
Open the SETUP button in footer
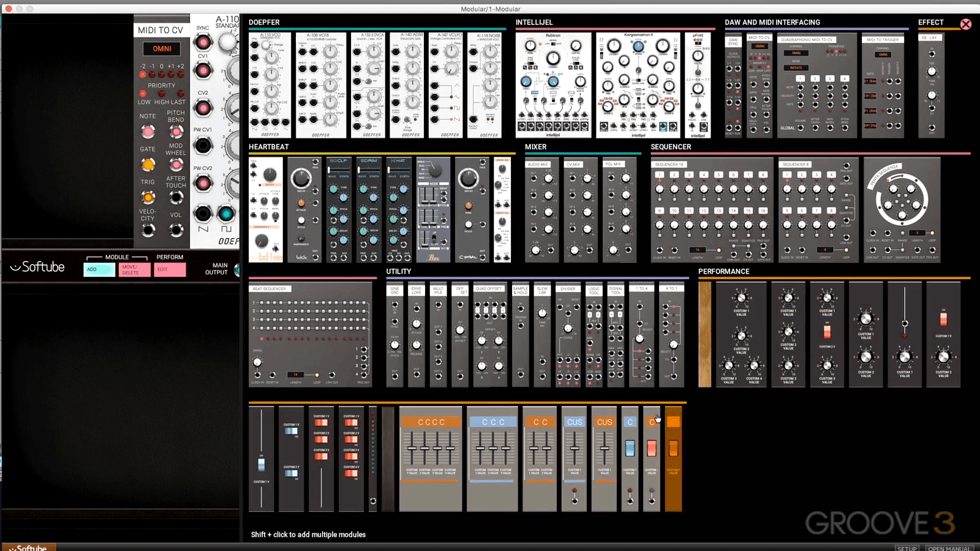click(907, 548)
